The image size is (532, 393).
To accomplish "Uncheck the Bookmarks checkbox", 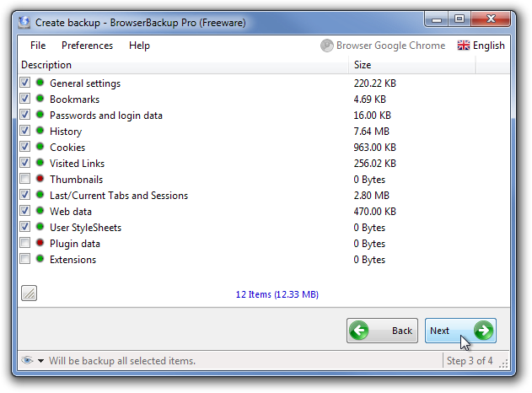I will [24, 99].
